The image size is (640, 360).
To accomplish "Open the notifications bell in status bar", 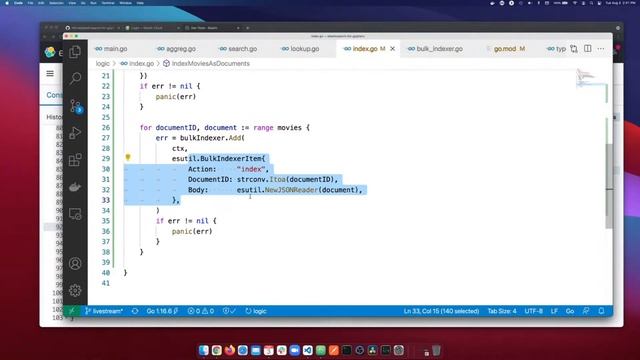I will click(x=601, y=311).
